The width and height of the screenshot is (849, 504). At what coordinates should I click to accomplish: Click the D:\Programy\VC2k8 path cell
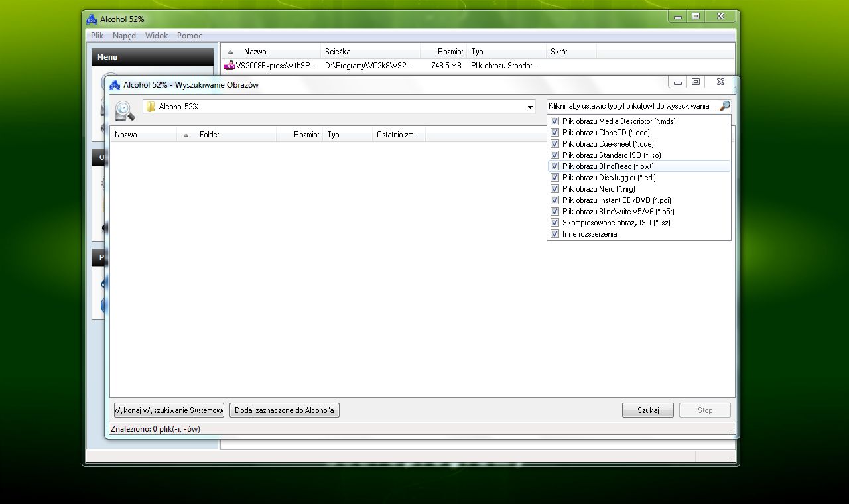click(368, 66)
